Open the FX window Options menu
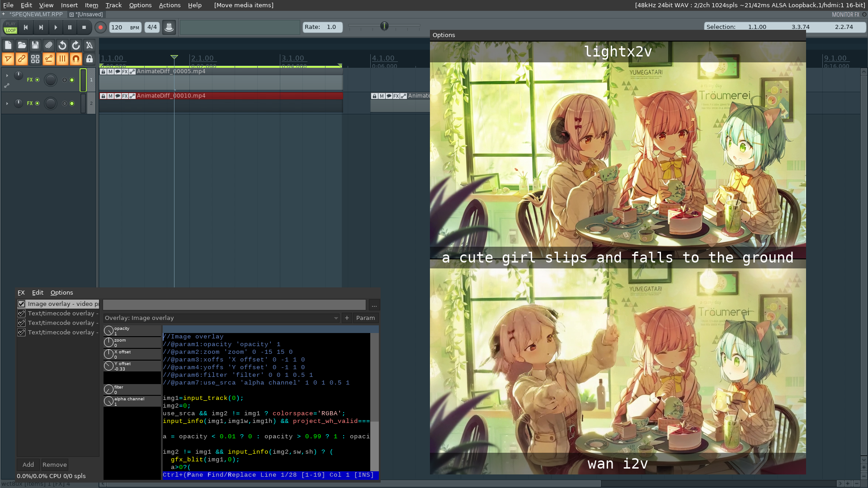Screen dimensions: 868x488 61,293
